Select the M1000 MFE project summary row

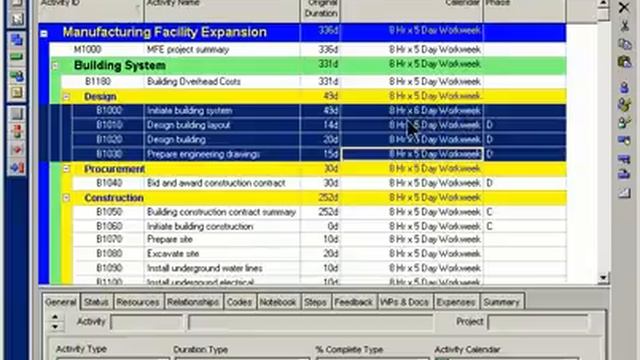tap(307, 49)
